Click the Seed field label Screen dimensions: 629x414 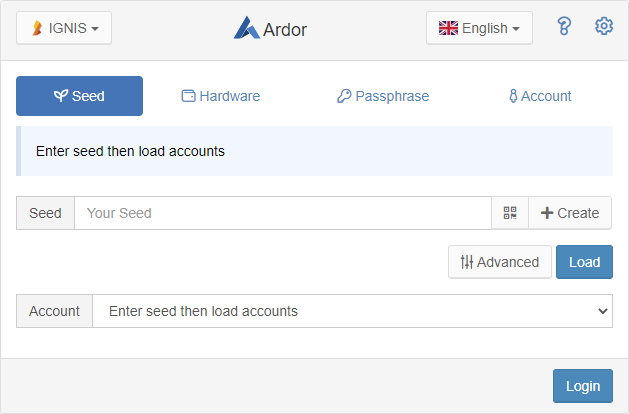coord(45,213)
